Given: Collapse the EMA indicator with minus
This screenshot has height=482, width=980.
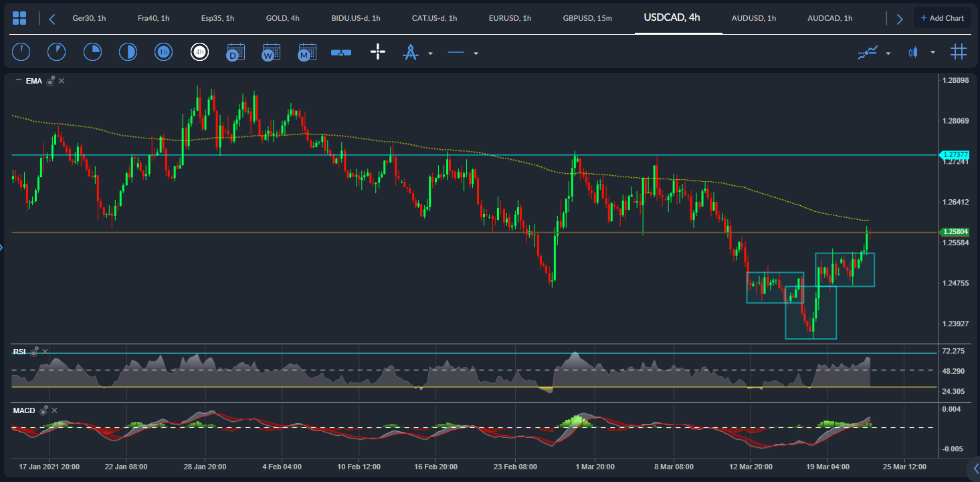Looking at the screenshot, I should [x=18, y=80].
